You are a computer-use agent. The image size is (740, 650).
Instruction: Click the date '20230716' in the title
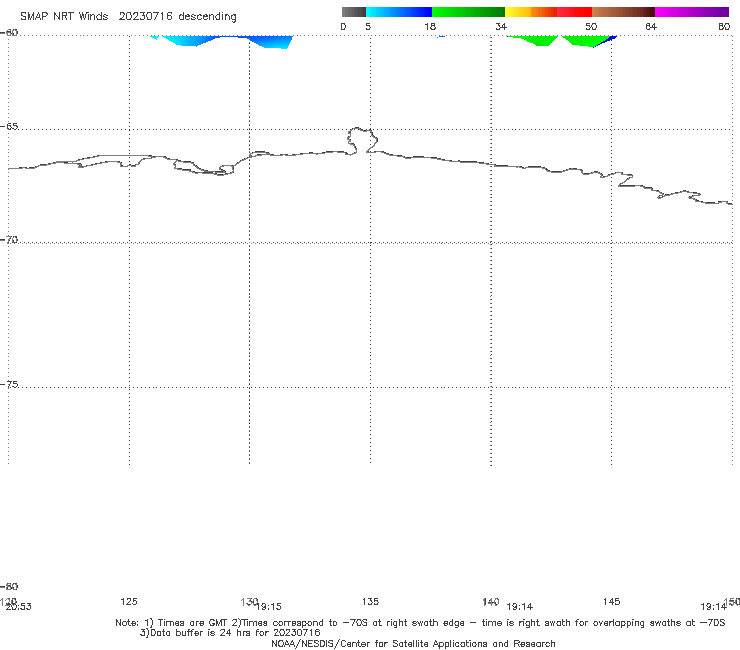tap(145, 16)
